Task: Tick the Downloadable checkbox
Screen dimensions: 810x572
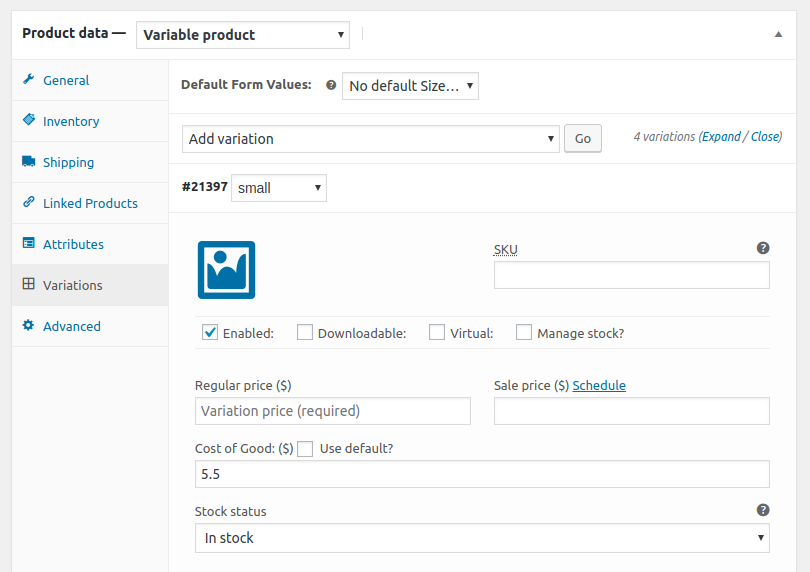Action: tap(305, 332)
